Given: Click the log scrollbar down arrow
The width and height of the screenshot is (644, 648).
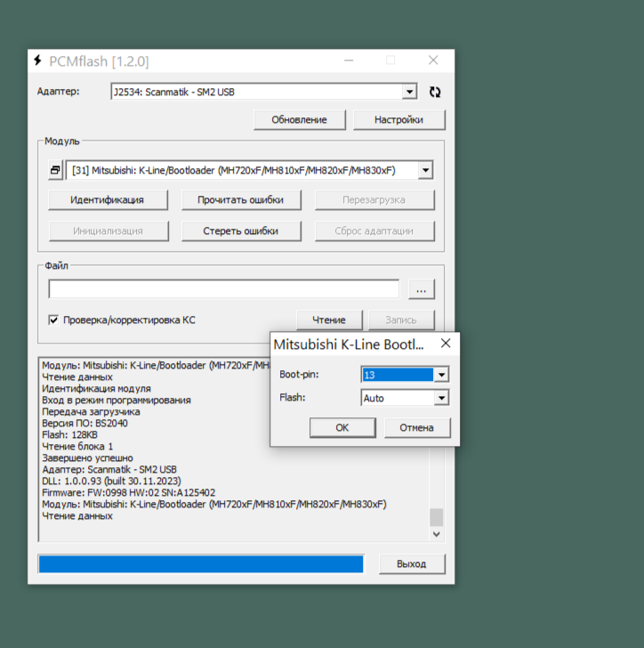Looking at the screenshot, I should 436,535.
